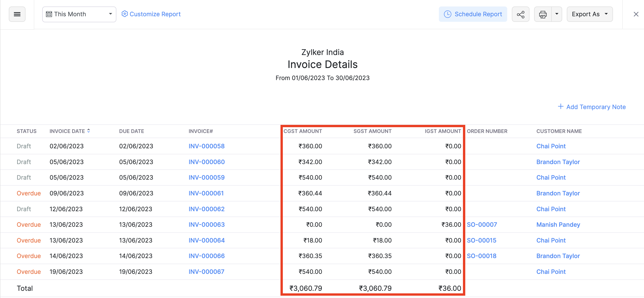Open Brandon Taylor on INV-000060 row
The image size is (644, 298).
pos(558,162)
